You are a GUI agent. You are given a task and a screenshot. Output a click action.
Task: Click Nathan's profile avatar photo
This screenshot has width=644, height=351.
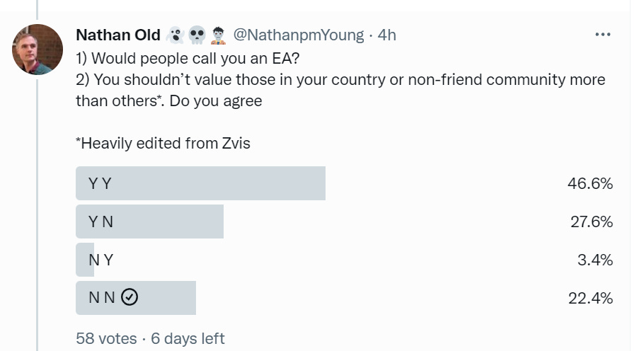(38, 50)
